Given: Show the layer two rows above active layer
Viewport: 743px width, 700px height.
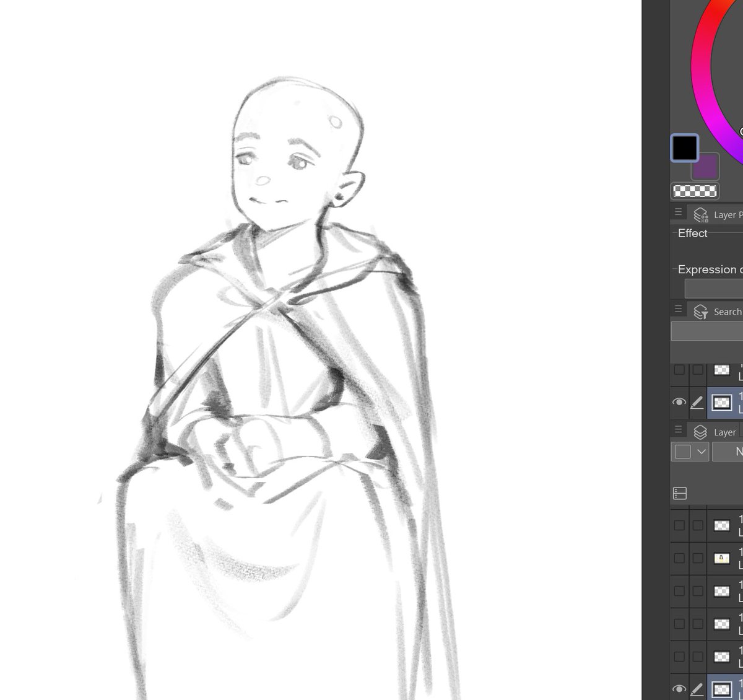Looking at the screenshot, I should (679, 624).
